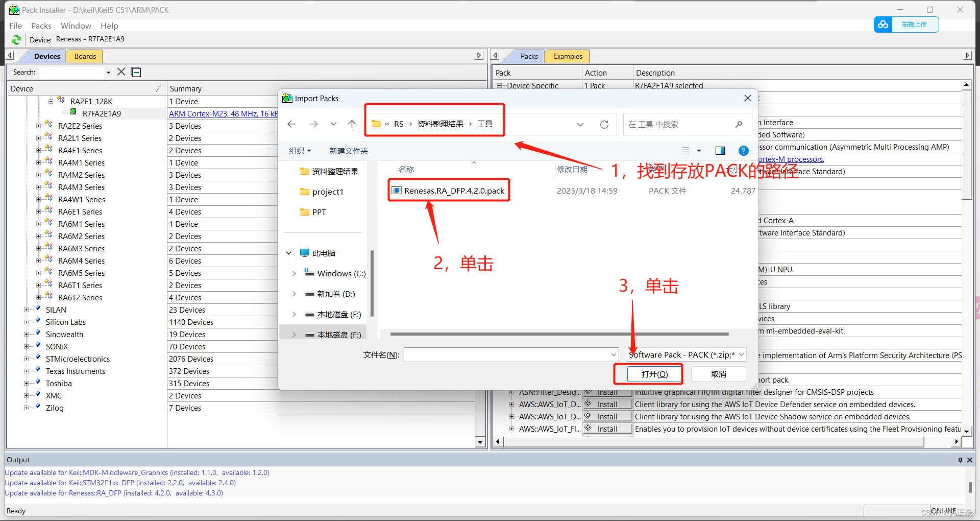Viewport: 980px width, 521px height.
Task: Click the R7FA2E1A9 device chip icon
Action: click(73, 112)
